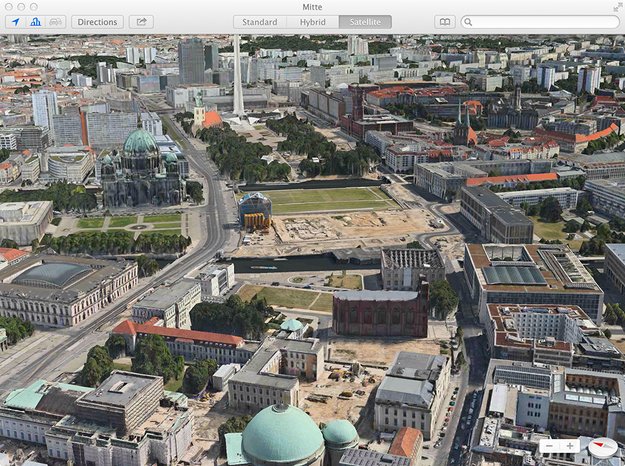625x466 pixels.
Task: Select the Satellite map view
Action: point(365,22)
